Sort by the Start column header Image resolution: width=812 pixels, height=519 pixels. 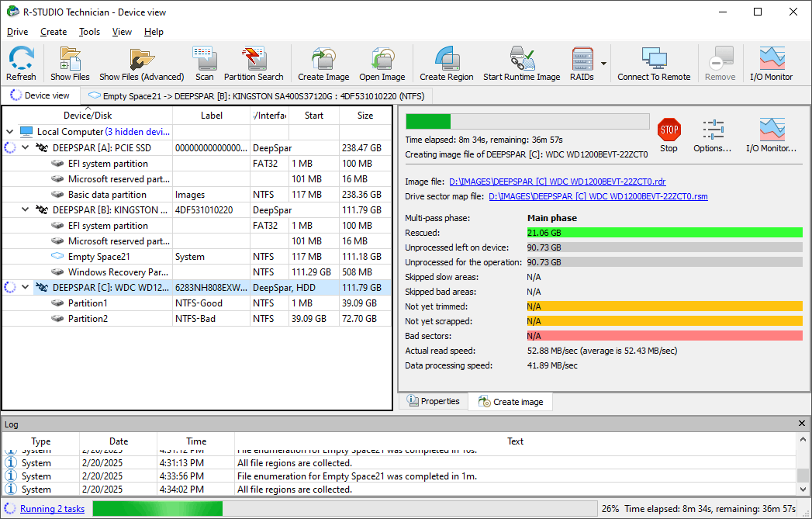pos(314,116)
